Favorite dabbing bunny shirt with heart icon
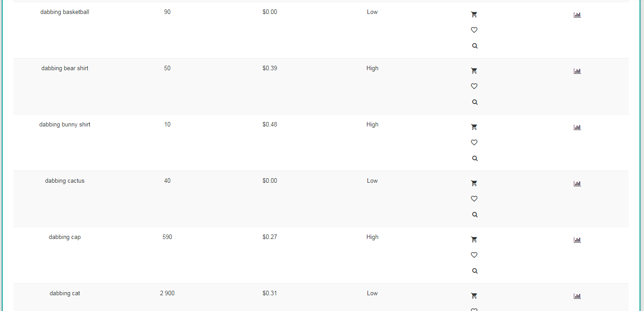Viewport: 644px width, 311px height. [474, 143]
